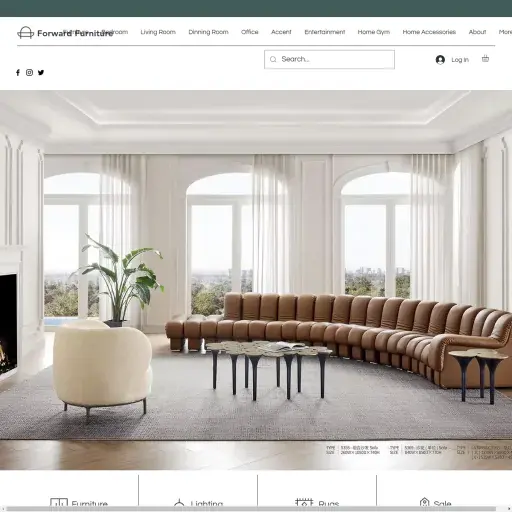Click the Lighting lamp icon

(179, 503)
